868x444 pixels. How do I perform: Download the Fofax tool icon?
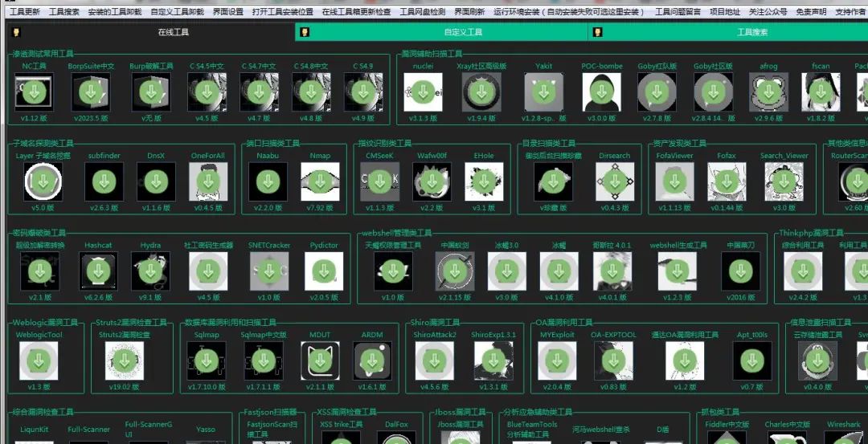[727, 181]
